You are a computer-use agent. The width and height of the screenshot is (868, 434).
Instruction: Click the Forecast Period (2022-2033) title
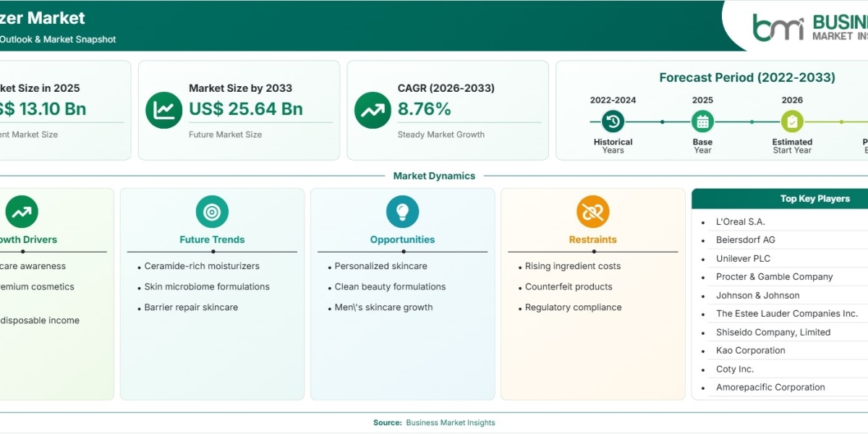(747, 77)
